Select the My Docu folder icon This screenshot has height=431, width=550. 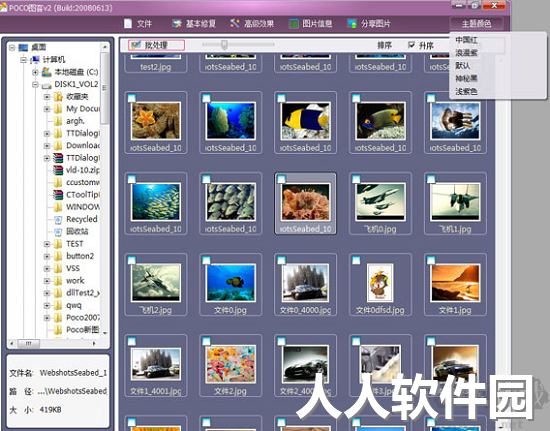[x=58, y=109]
